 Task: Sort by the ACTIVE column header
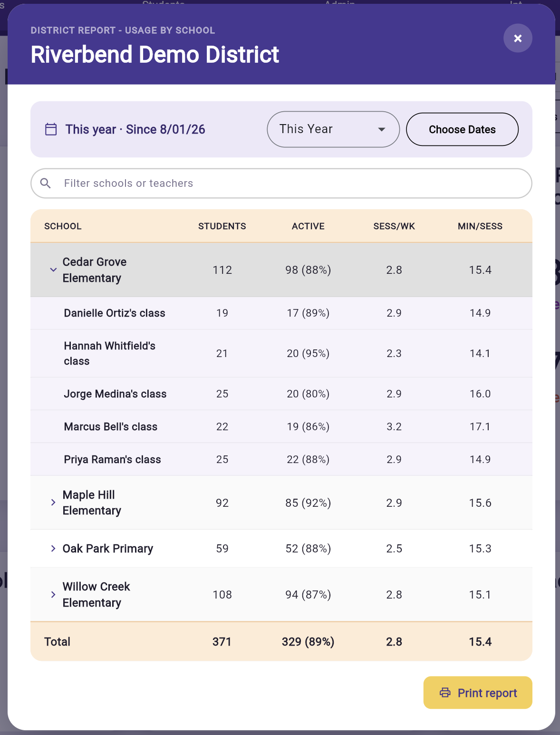point(308,226)
